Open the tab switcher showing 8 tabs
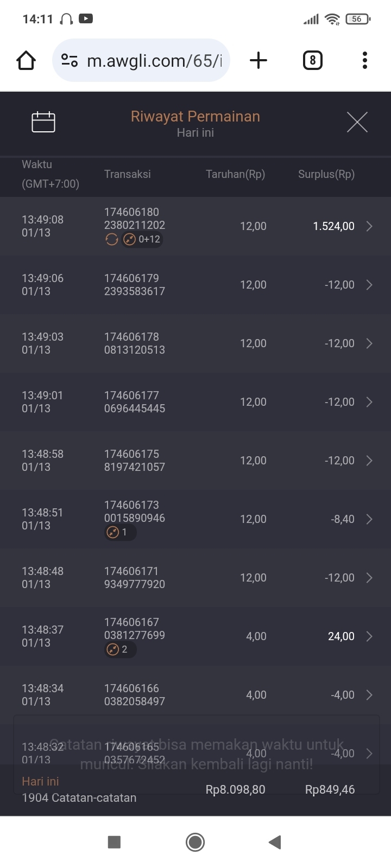391x868 pixels. coord(312,60)
